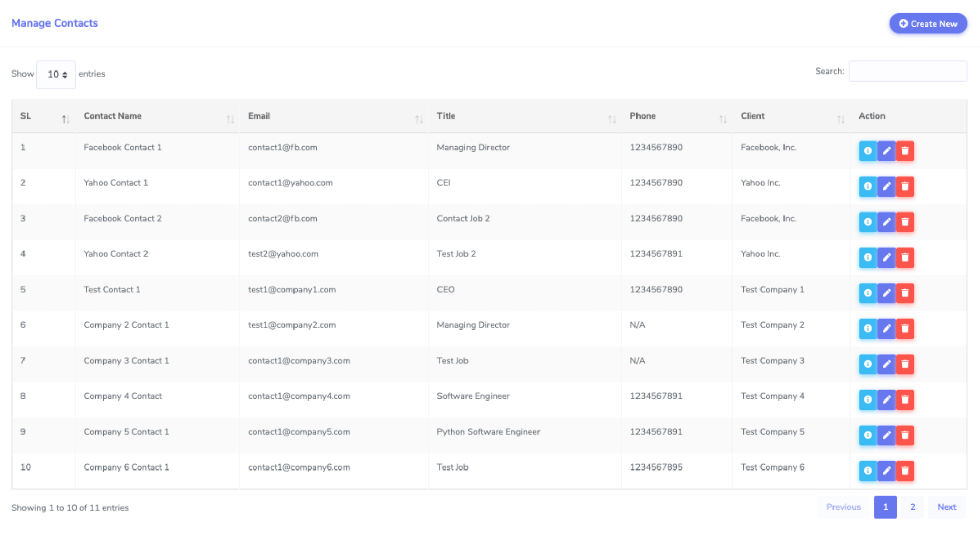980x541 pixels.
Task: Edit the Yahoo Contact 2 entry
Action: click(x=887, y=257)
